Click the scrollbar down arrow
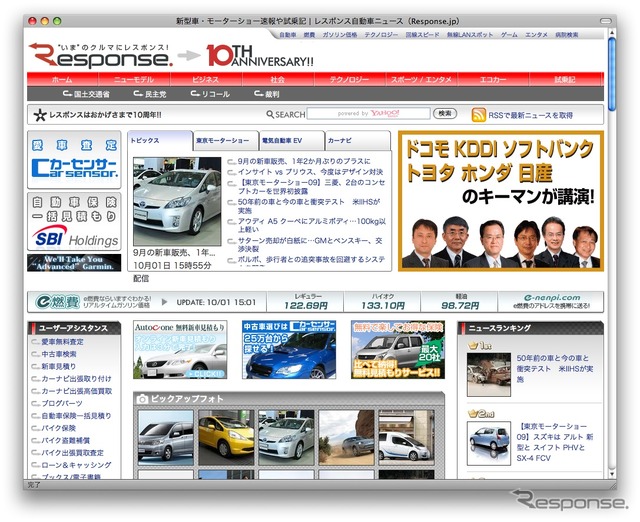The width and height of the screenshot is (640, 522). tap(611, 474)
